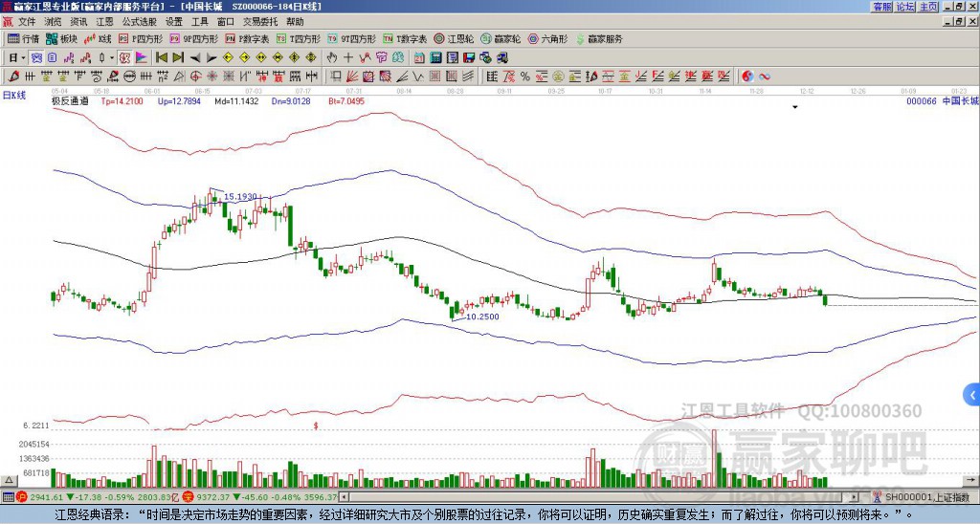Image resolution: width=980 pixels, height=524 pixels.
Task: Select the zigzag wave line tool
Action: click(x=417, y=76)
